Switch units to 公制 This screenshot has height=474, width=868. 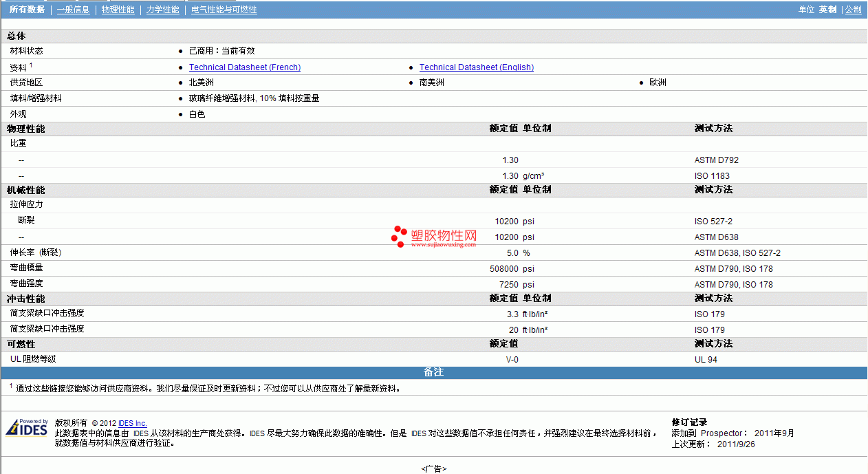pyautogui.click(x=853, y=10)
